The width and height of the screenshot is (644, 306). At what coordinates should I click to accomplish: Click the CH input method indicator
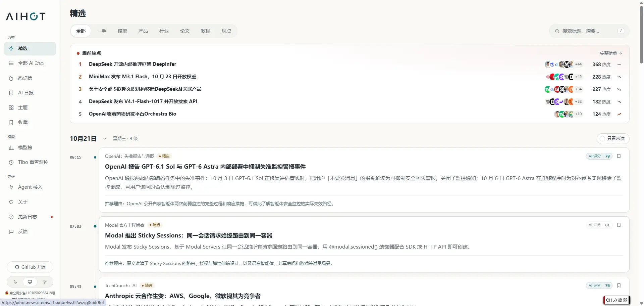coord(616,300)
